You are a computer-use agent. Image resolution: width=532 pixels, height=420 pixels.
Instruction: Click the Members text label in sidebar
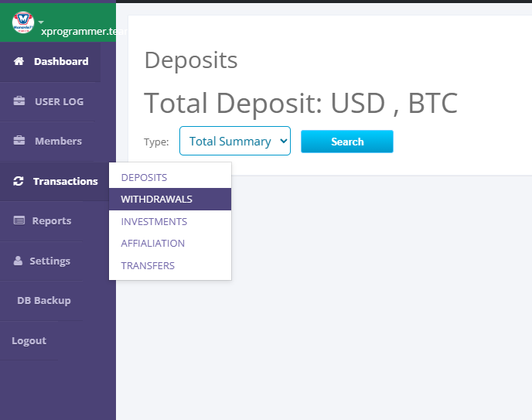coord(58,141)
